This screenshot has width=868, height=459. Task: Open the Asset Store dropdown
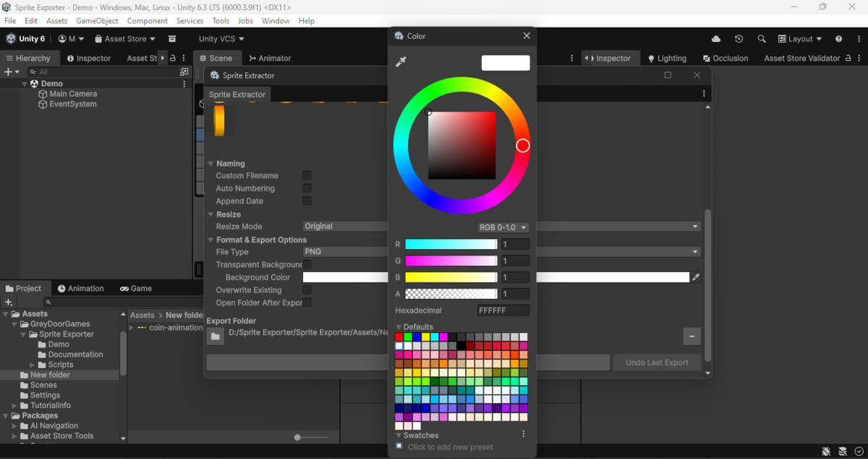125,39
